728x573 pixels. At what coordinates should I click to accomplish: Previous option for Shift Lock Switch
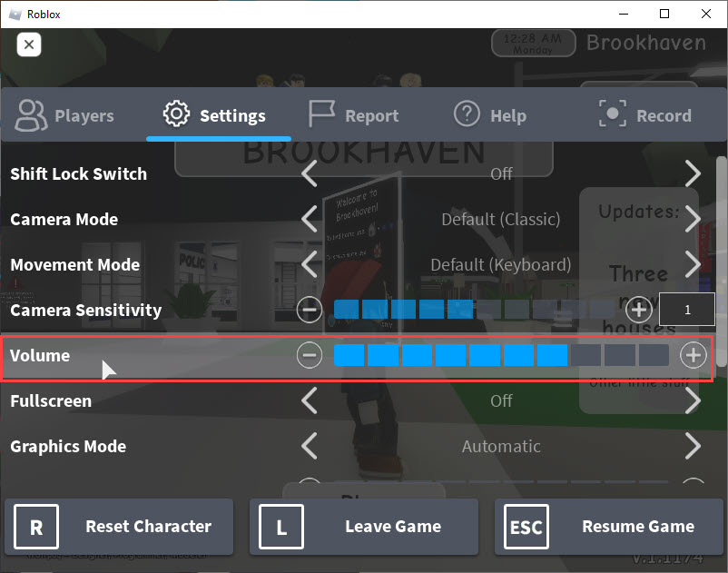click(x=310, y=173)
